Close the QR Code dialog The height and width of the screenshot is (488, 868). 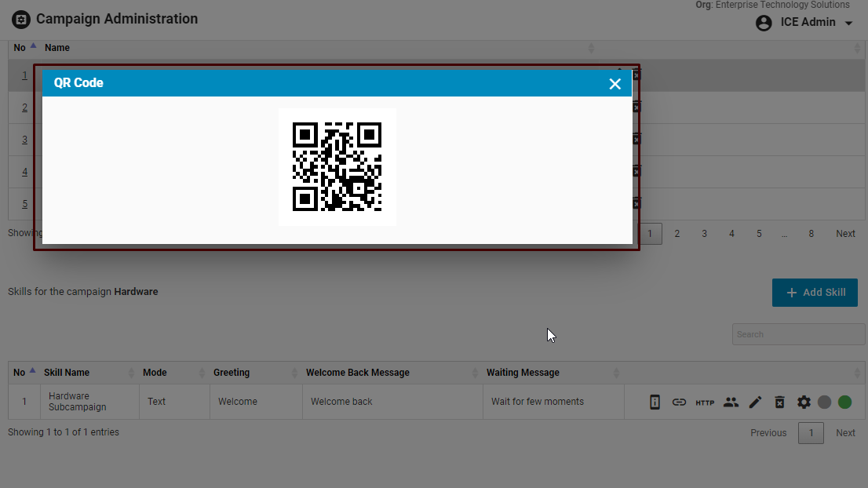(x=615, y=84)
